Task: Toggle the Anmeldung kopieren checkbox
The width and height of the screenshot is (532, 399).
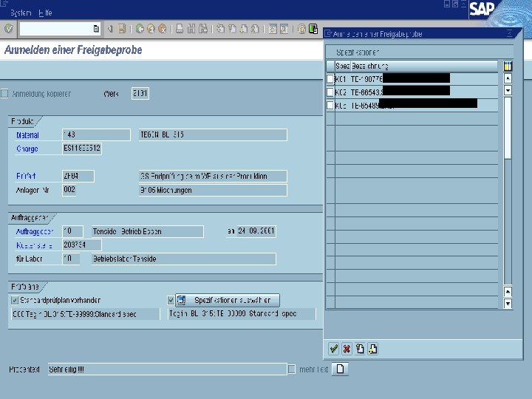Action: pyautogui.click(x=4, y=94)
